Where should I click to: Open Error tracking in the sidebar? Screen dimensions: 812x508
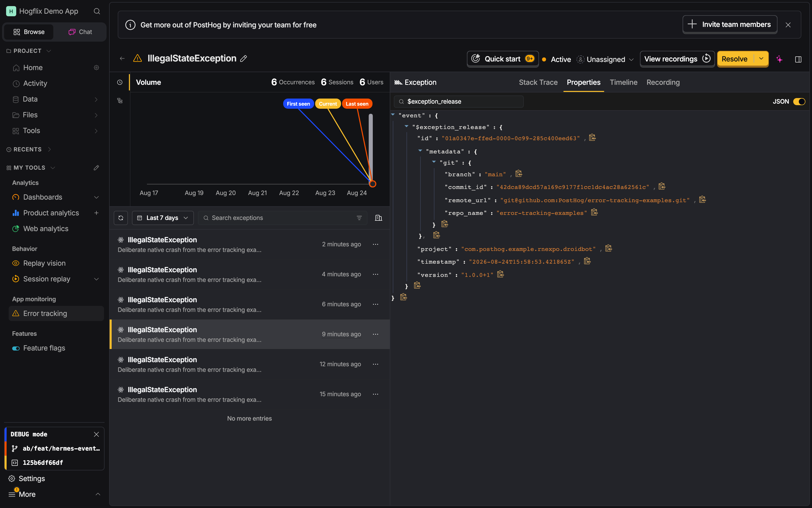pos(56,313)
